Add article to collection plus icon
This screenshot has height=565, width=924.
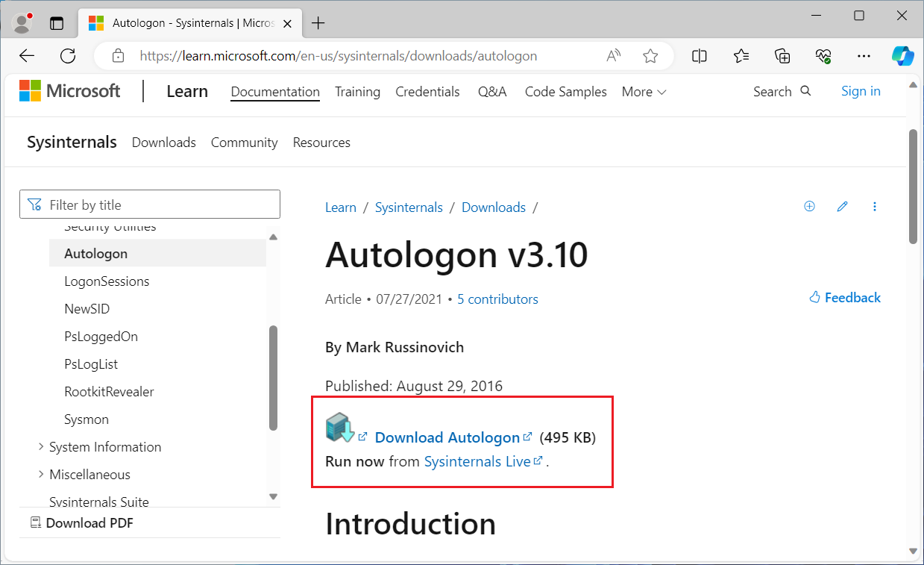809,207
